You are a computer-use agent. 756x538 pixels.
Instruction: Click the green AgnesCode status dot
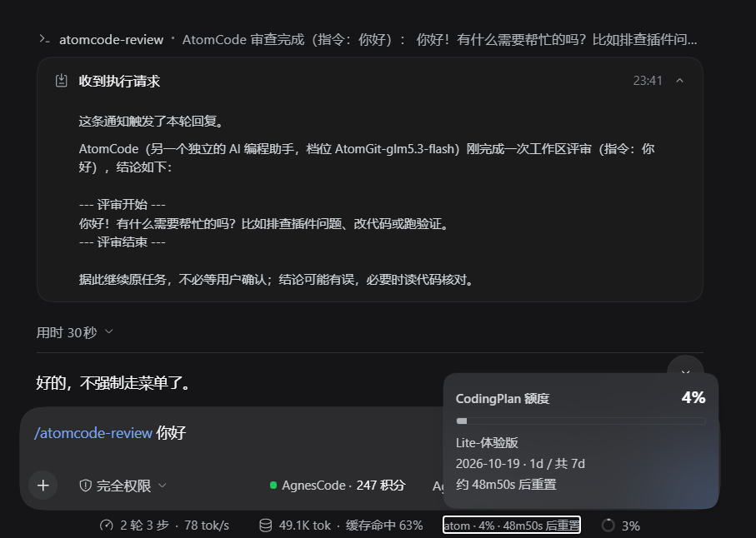(x=273, y=485)
